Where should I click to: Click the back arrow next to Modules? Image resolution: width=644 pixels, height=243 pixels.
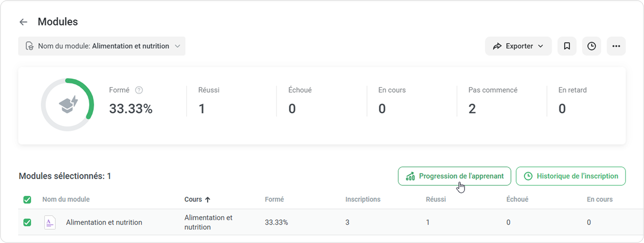[x=23, y=22]
